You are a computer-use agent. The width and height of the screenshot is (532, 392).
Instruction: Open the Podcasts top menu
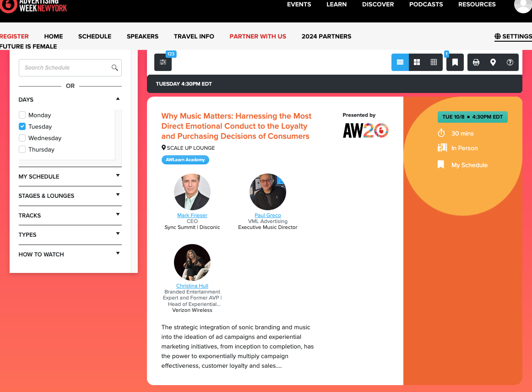tap(426, 5)
